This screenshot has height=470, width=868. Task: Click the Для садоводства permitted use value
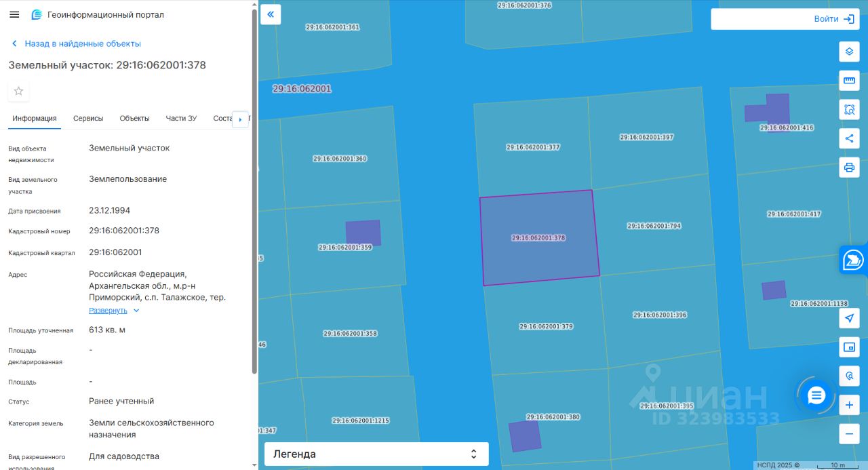[124, 456]
